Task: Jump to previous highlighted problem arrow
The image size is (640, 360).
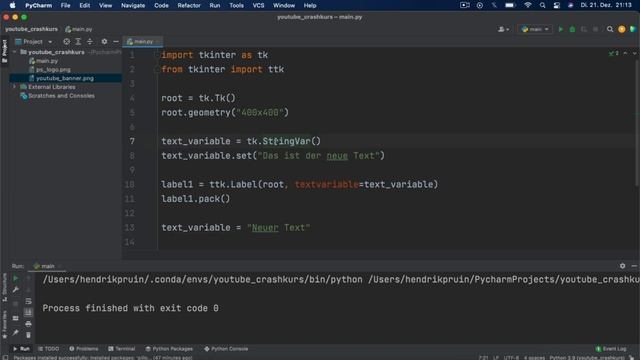Action: point(625,53)
